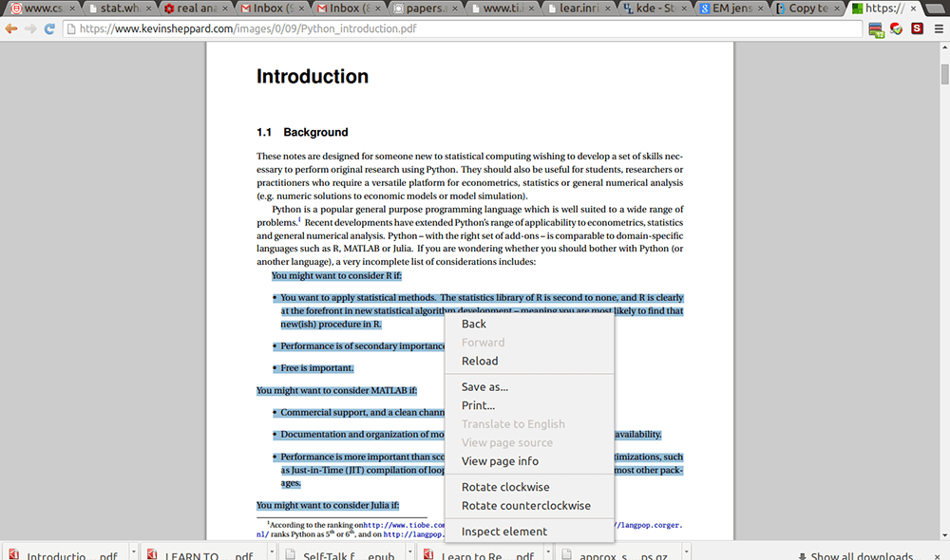This screenshot has height=560, width=950.
Task: Click the forward navigation arrow
Action: pos(30,28)
